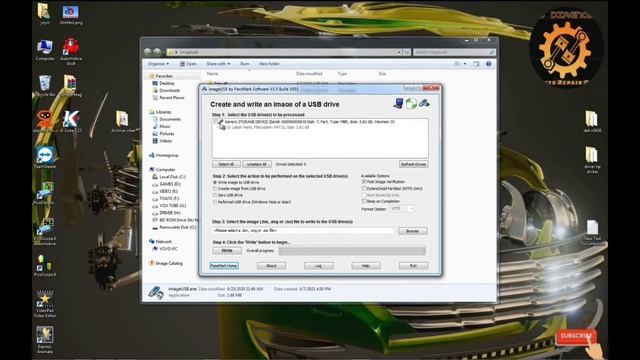Click the Write button to begin

(227, 251)
